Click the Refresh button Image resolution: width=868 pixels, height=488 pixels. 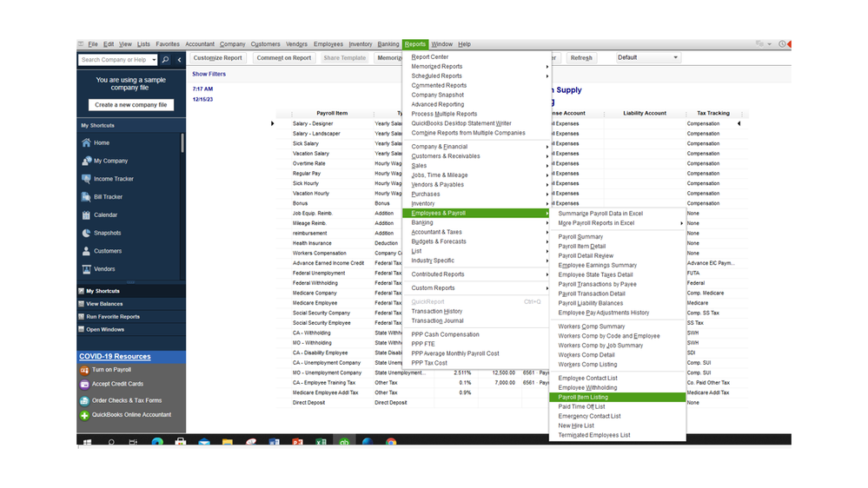tap(581, 58)
